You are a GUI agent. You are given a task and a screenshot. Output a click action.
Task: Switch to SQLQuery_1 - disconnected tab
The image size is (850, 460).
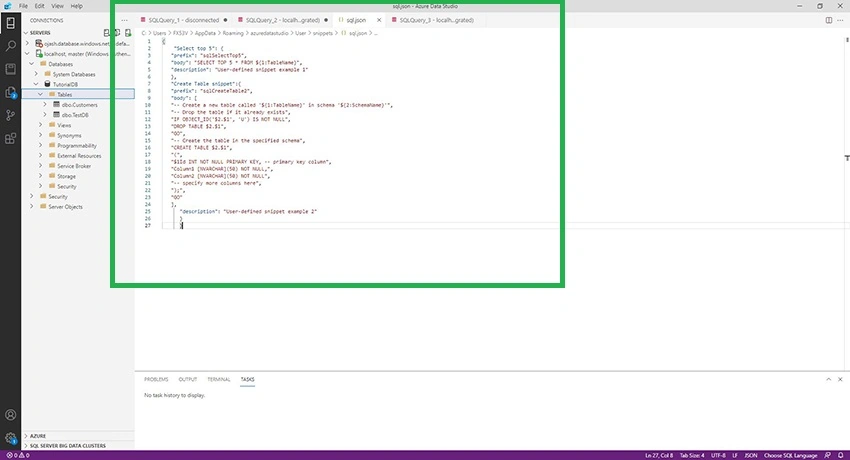point(184,21)
